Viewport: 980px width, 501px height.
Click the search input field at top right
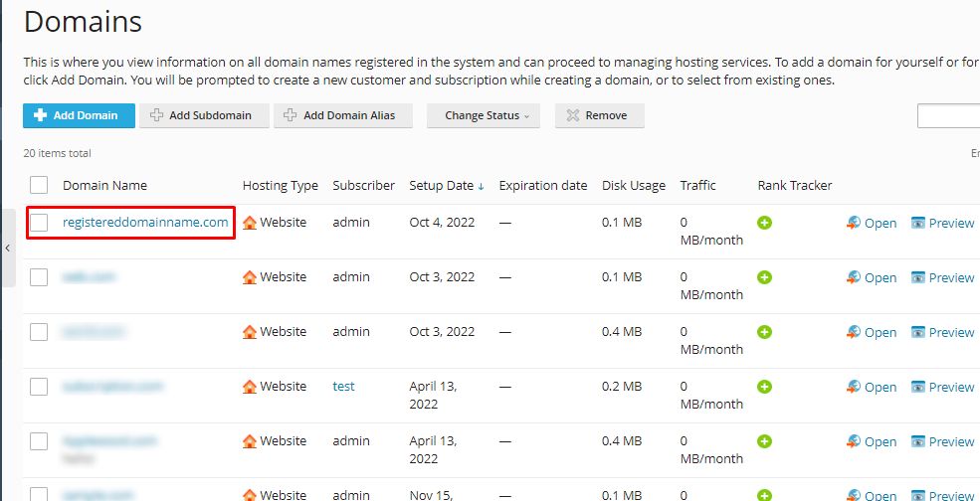tap(948, 116)
